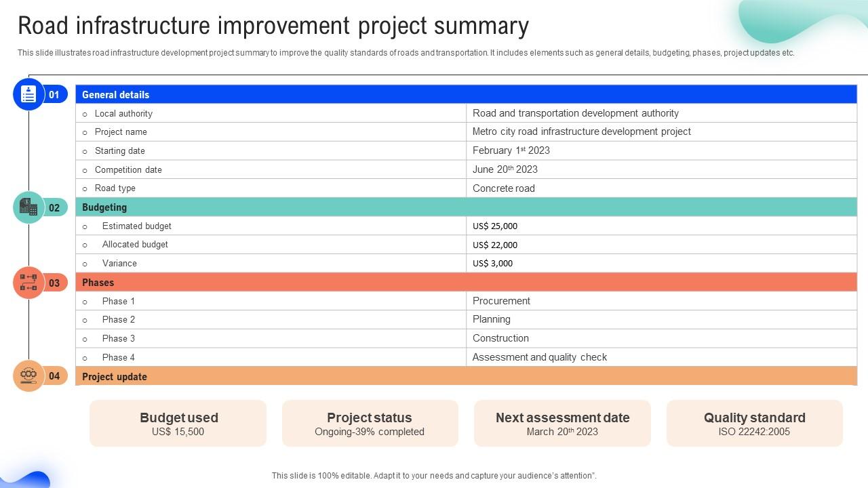Click the Phases red header bar
Image resolution: width=868 pixels, height=488 pixels.
click(466, 283)
